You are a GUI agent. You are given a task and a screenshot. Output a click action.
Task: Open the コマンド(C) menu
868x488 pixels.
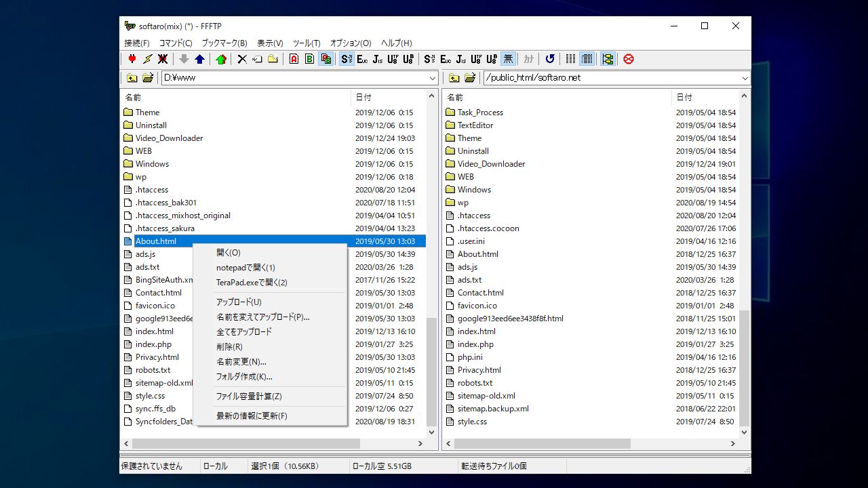[176, 43]
